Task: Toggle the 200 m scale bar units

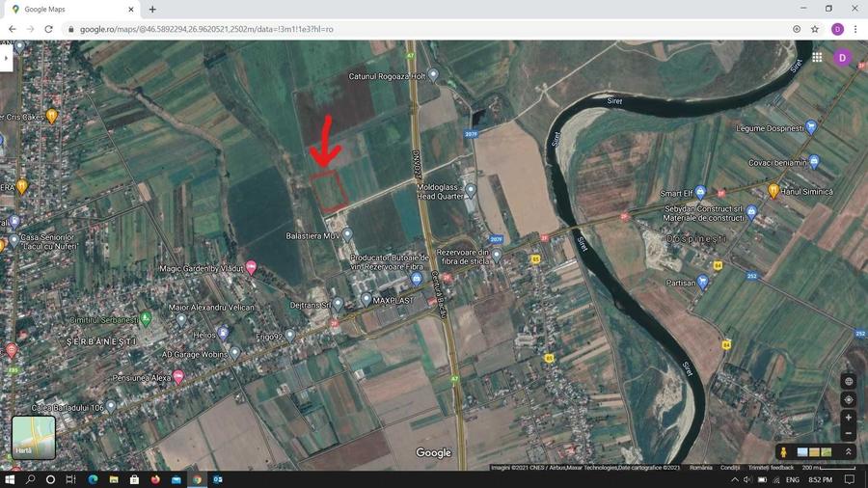Action: (x=828, y=468)
